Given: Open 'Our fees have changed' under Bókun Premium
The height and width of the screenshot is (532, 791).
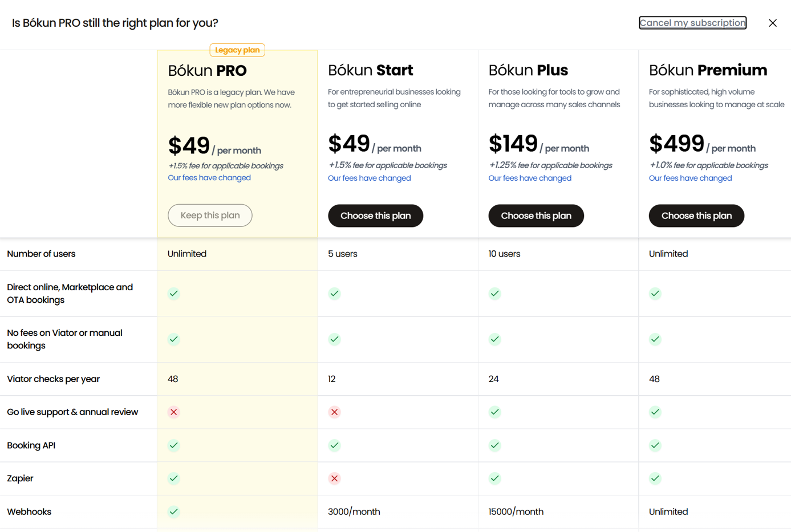Looking at the screenshot, I should coord(690,178).
